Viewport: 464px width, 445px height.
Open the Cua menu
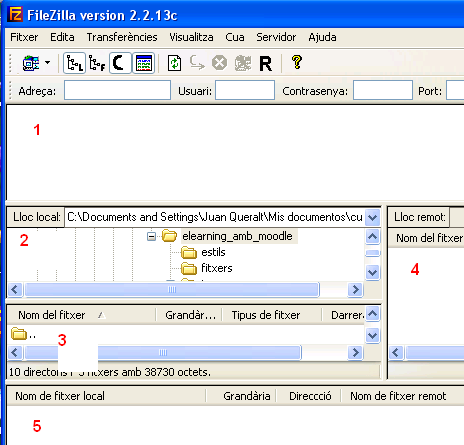235,37
